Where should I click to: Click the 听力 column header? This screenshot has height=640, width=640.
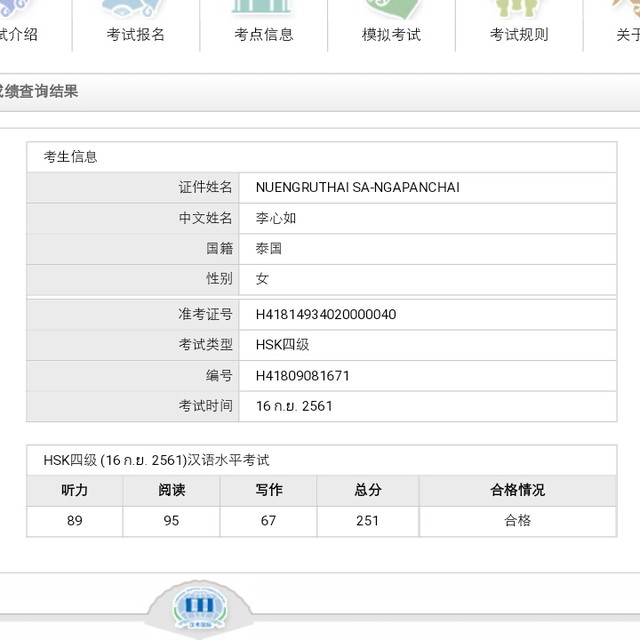[x=74, y=490]
